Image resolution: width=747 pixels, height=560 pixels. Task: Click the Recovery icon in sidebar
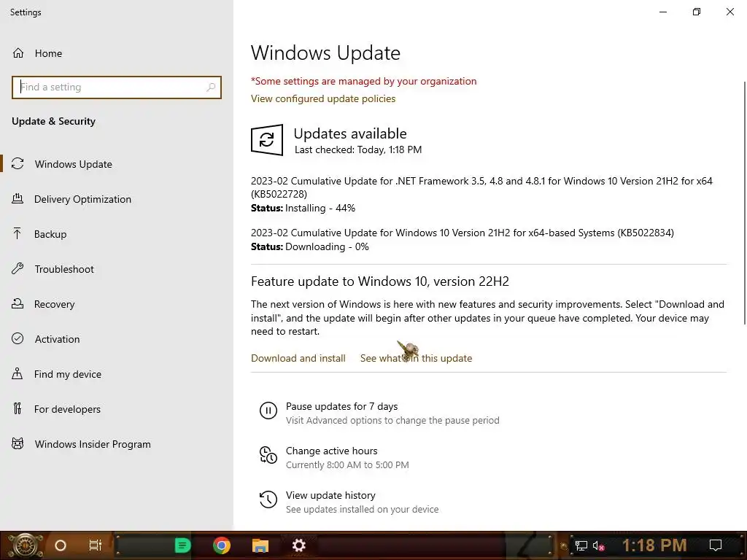click(x=18, y=303)
